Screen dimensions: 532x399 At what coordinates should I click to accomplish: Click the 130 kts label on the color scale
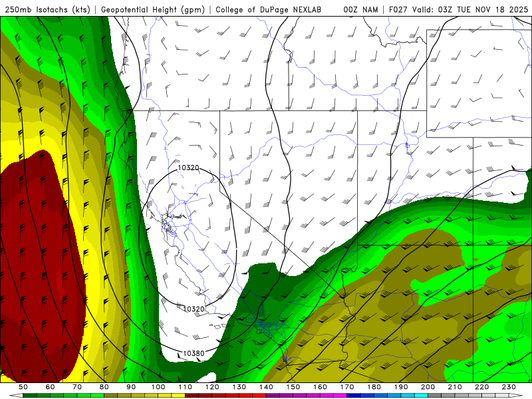coord(239,387)
